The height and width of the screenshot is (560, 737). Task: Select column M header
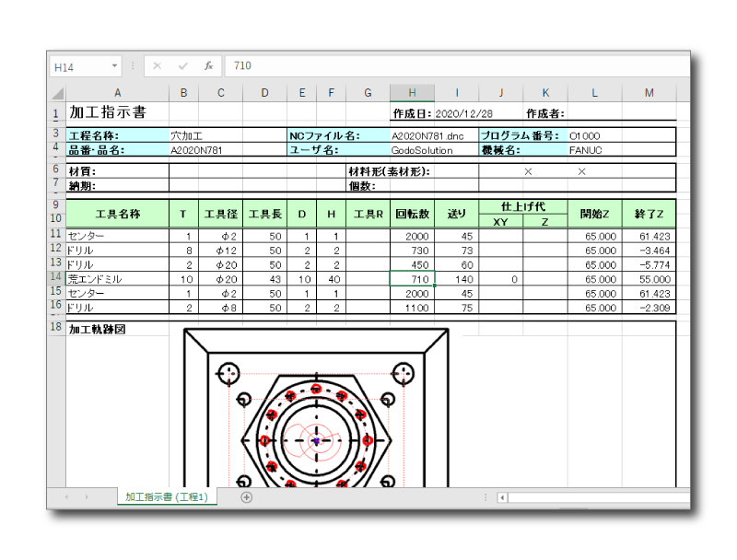tap(649, 93)
